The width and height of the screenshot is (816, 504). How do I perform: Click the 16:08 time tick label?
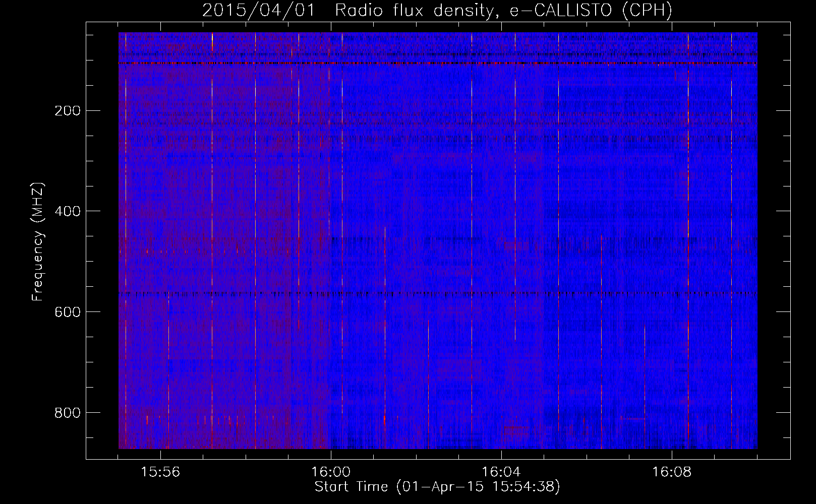click(672, 472)
